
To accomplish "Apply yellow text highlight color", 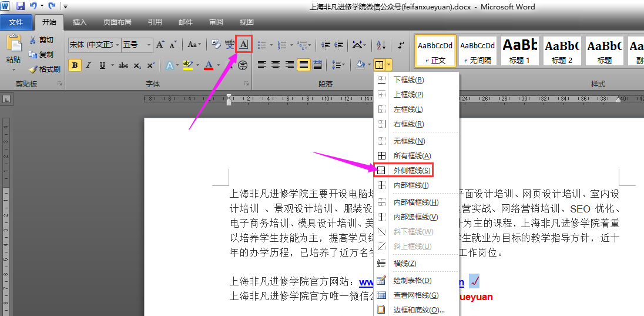I will click(187, 65).
